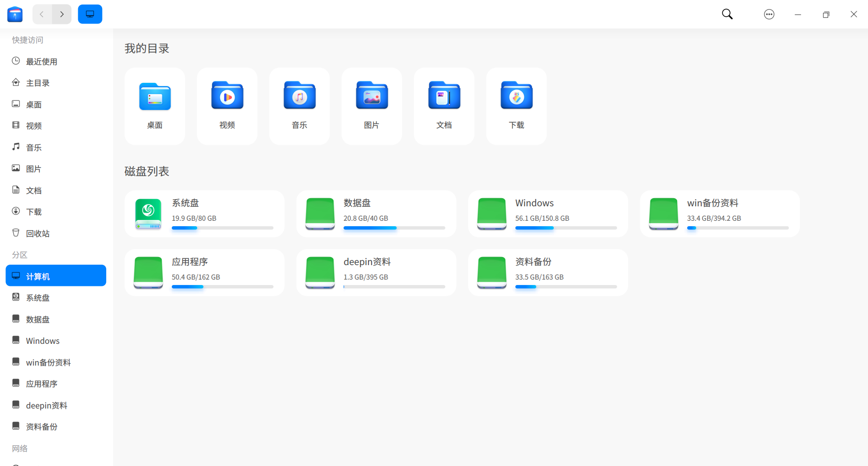Viewport: 868px width, 466px height.
Task: Click the computer view icon in toolbar
Action: [x=90, y=14]
